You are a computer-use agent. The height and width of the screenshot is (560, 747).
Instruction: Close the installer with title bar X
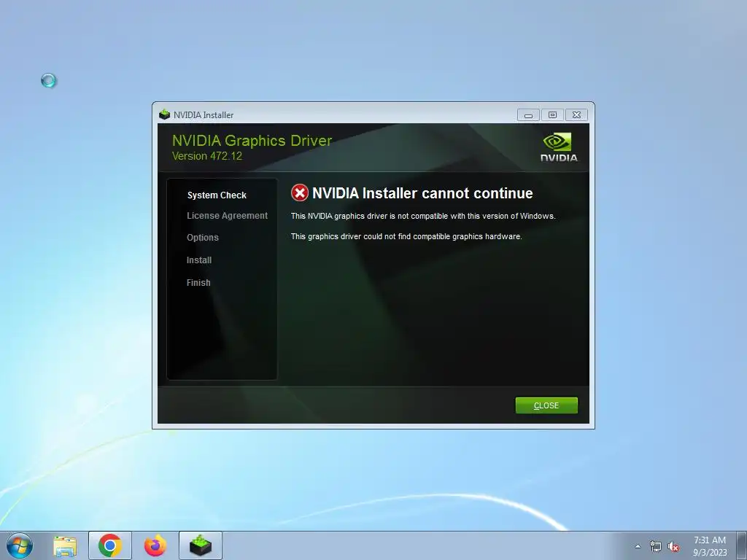pyautogui.click(x=576, y=114)
